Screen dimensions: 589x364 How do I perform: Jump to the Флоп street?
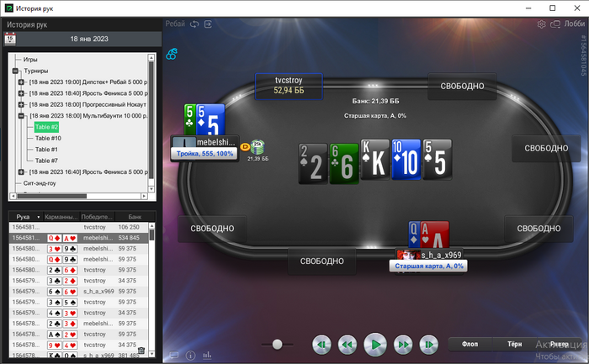coord(470,344)
